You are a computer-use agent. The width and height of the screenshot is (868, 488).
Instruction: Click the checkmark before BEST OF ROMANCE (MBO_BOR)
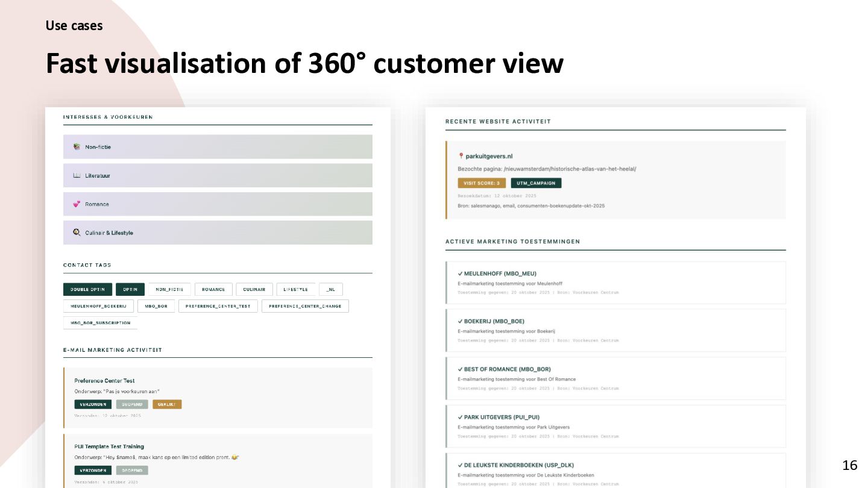[x=460, y=369]
